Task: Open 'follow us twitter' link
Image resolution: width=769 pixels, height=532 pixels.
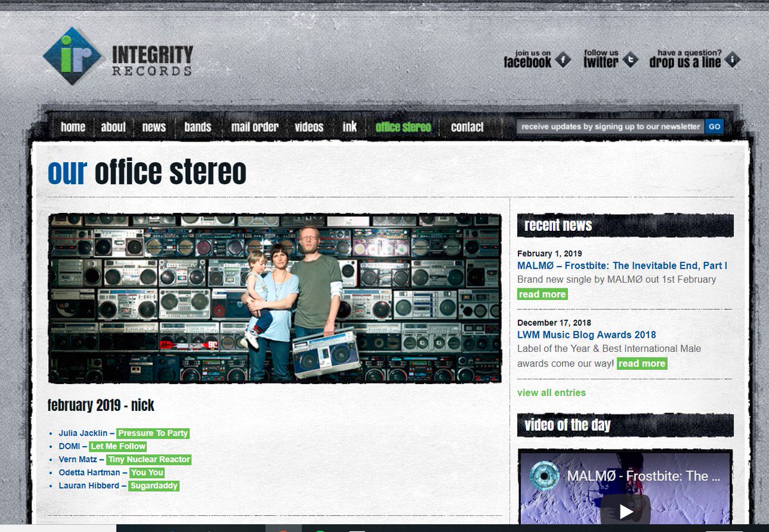Action: (x=601, y=60)
